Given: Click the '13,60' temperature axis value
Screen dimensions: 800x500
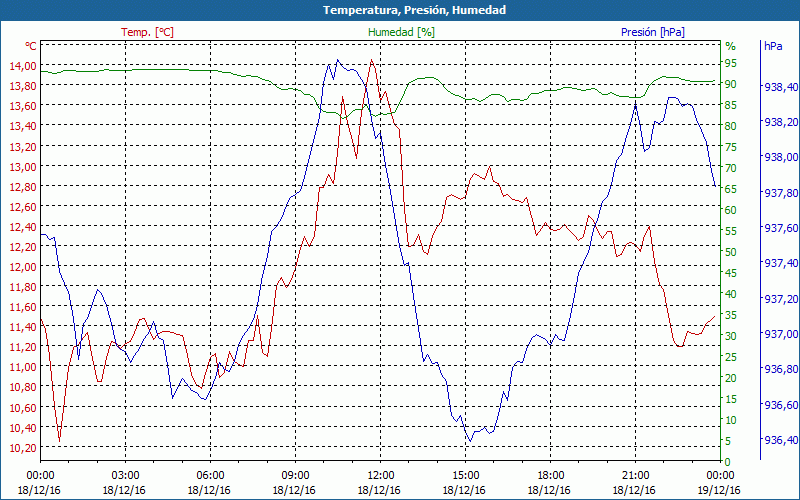Looking at the screenshot, I should 22,106.
